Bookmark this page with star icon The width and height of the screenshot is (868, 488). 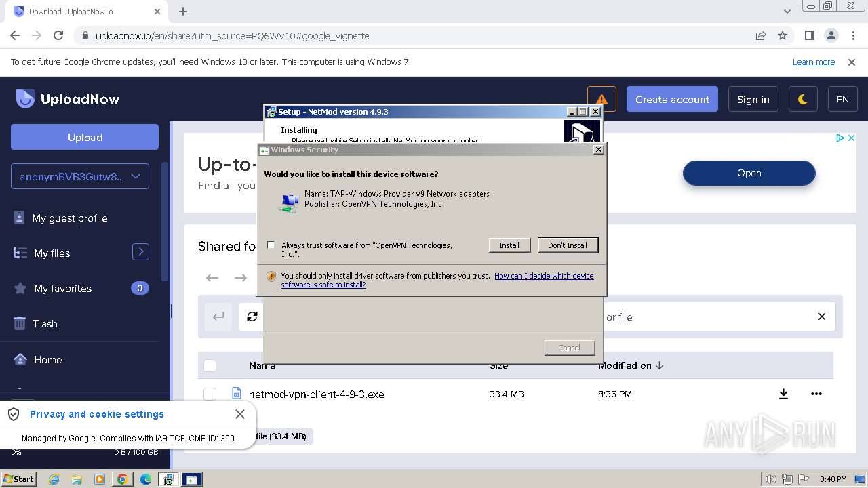[783, 35]
